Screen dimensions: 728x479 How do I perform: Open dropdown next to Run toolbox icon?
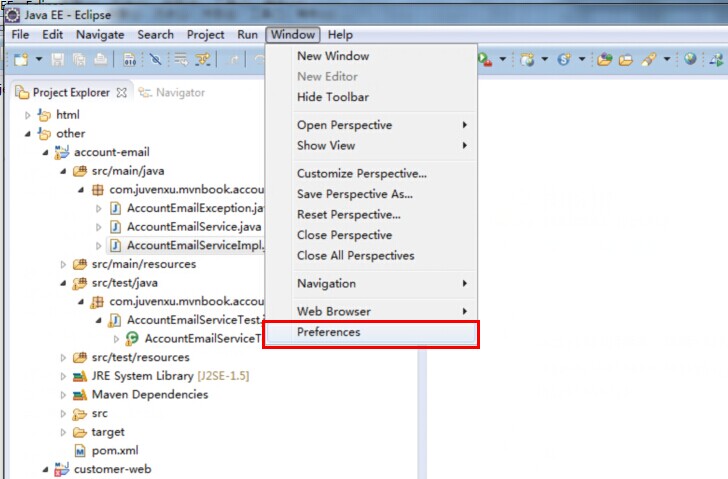(502, 59)
